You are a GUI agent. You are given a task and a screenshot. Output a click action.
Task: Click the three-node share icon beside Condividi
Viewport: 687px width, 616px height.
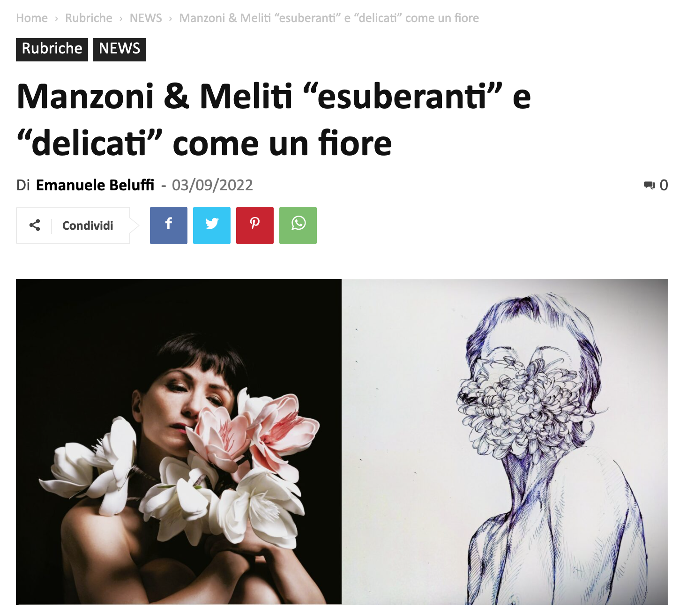click(35, 225)
